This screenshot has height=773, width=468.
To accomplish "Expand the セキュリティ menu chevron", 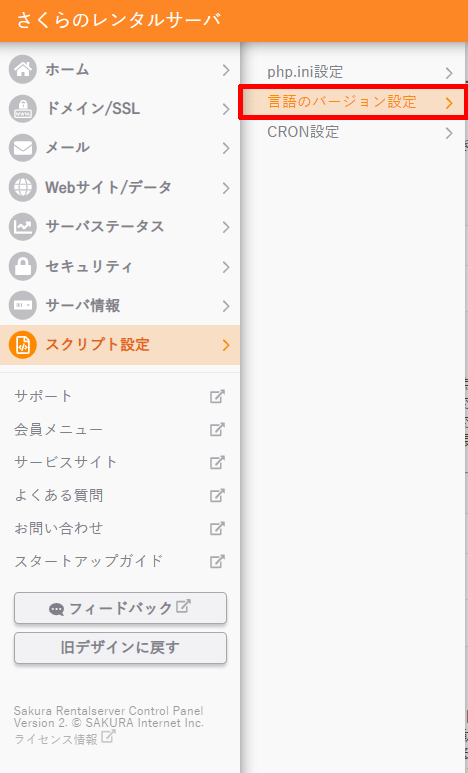I will pos(226,267).
